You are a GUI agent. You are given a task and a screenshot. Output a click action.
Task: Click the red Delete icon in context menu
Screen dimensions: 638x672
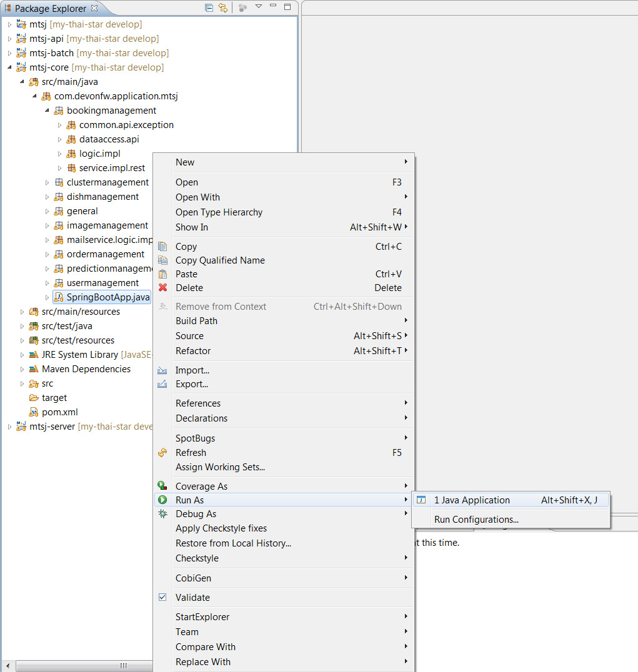click(x=162, y=287)
